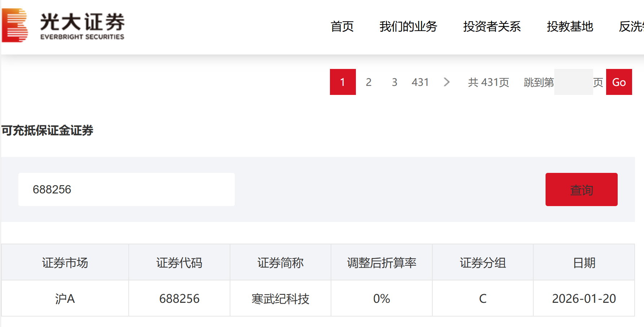Click the Go page-jump button
644x327 pixels.
pos(619,82)
